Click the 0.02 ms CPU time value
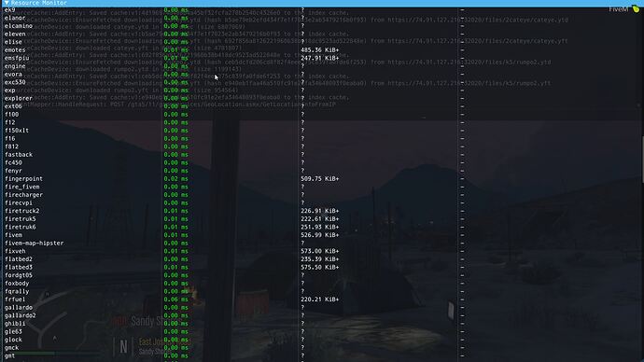Viewport: 644px width, 362px height. (x=175, y=179)
